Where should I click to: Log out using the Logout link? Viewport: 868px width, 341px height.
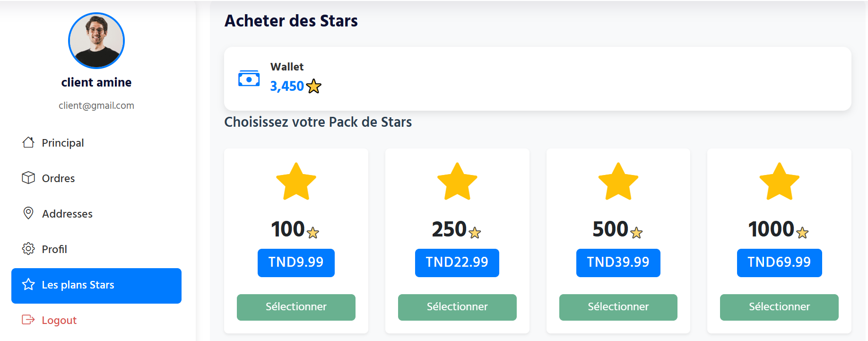(x=59, y=320)
